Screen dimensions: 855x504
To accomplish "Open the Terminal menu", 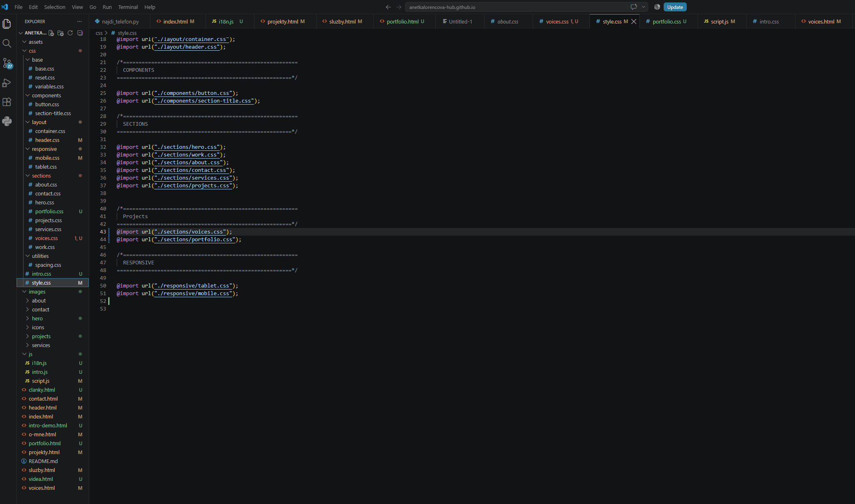I will tap(128, 7).
